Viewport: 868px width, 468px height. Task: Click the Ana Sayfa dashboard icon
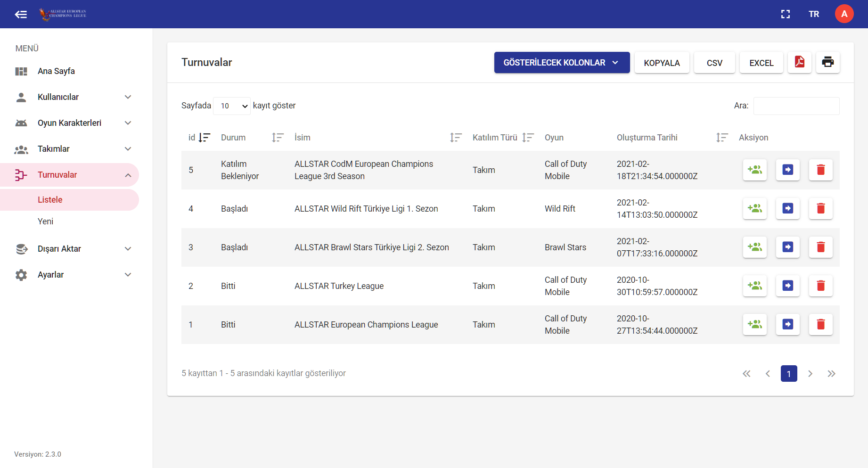tap(21, 71)
